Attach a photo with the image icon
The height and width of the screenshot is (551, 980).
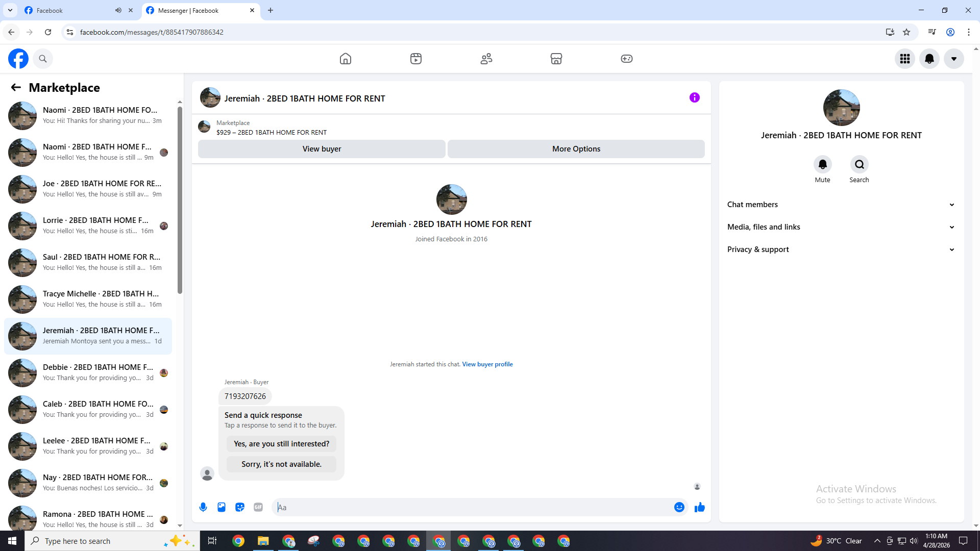coord(222,507)
